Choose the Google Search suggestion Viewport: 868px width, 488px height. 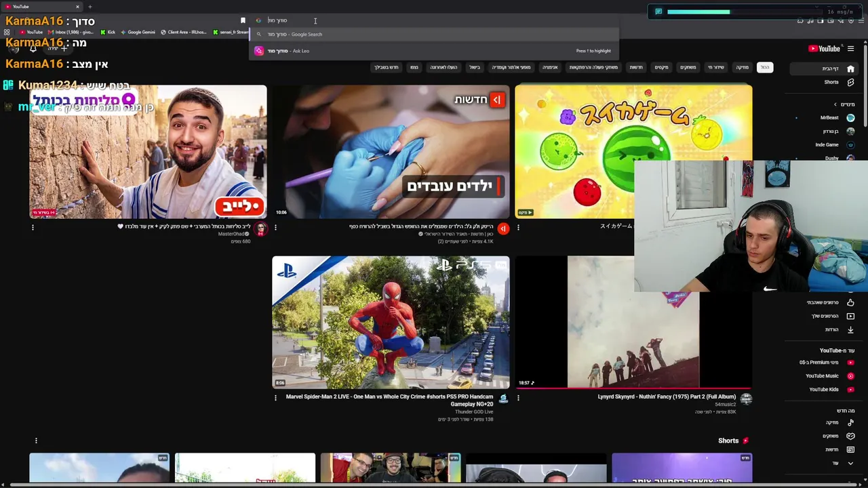(434, 35)
